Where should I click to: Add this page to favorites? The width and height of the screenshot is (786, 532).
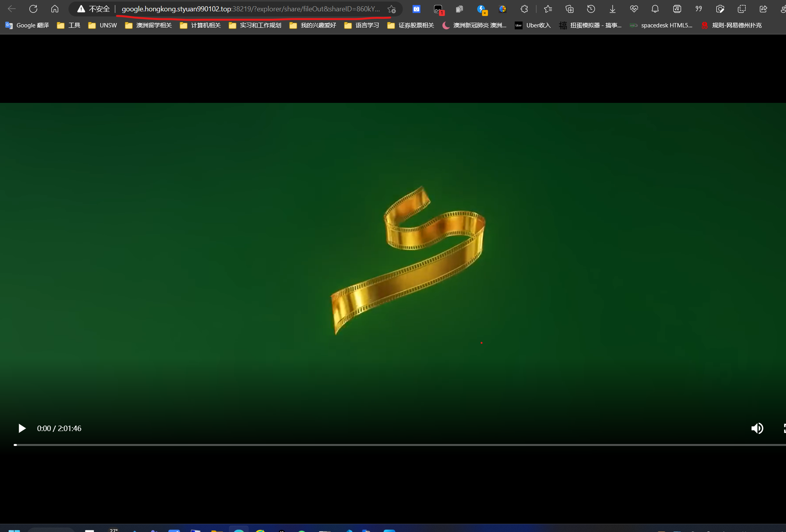(x=391, y=9)
